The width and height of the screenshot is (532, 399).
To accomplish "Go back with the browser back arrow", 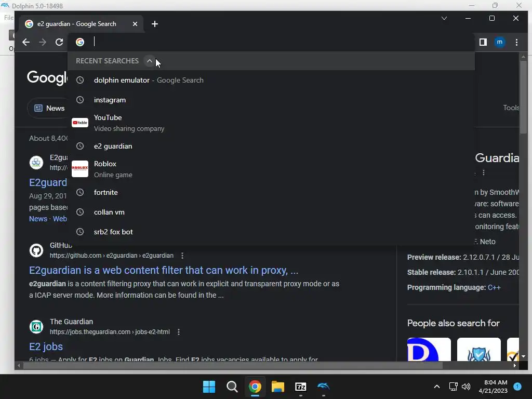I will (x=26, y=42).
